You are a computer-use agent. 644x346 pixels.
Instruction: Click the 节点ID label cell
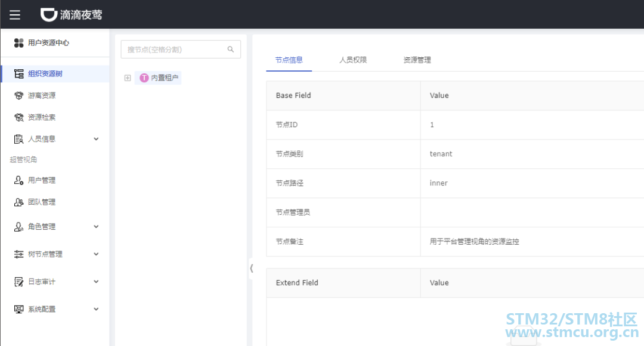[x=343, y=125]
